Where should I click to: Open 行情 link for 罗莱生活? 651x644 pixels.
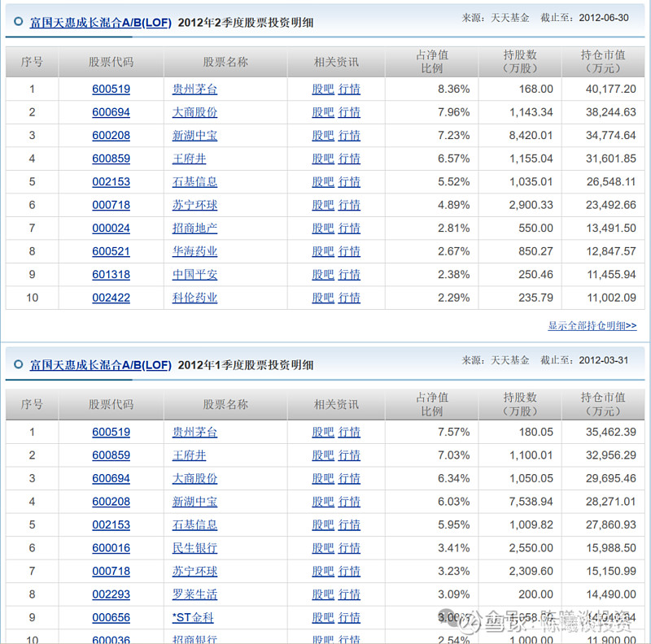point(349,595)
